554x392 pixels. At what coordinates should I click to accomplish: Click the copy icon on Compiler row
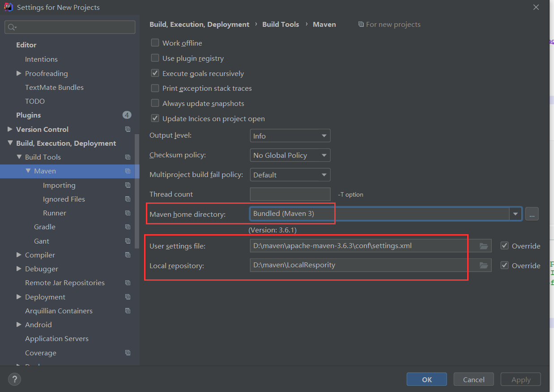128,255
